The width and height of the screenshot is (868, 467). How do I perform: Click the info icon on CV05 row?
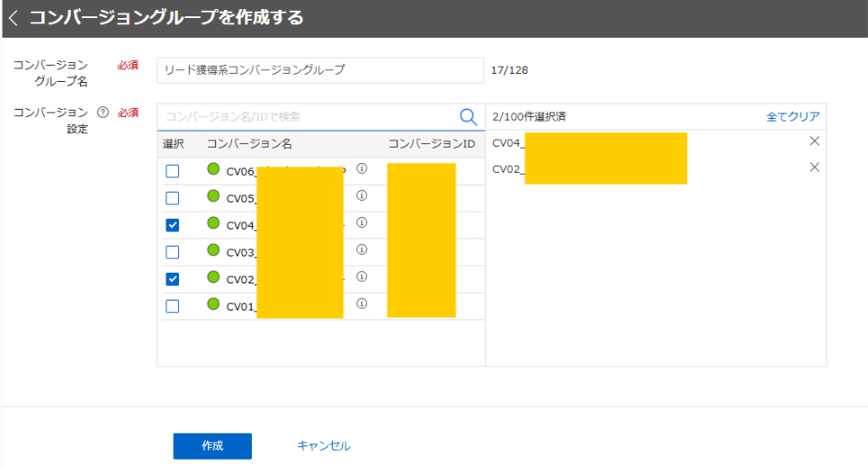click(362, 196)
